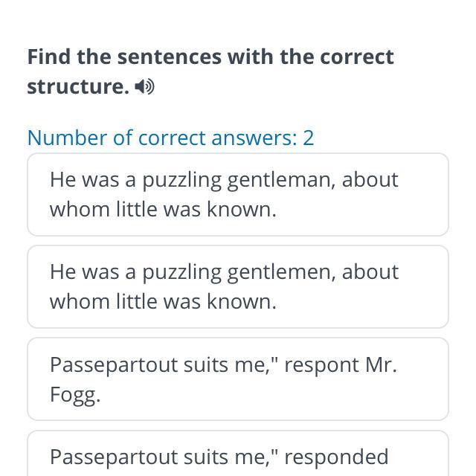The image size is (476, 476).
Task: Mark the first answer card as correct
Action: click(238, 194)
